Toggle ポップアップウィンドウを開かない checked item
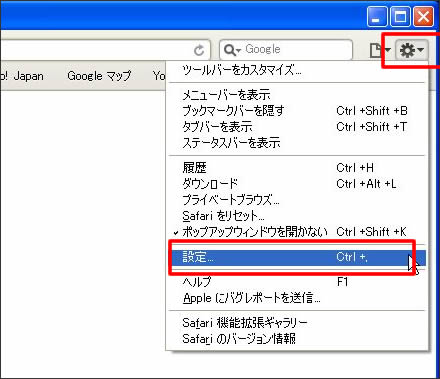The image size is (440, 379). tap(297, 232)
